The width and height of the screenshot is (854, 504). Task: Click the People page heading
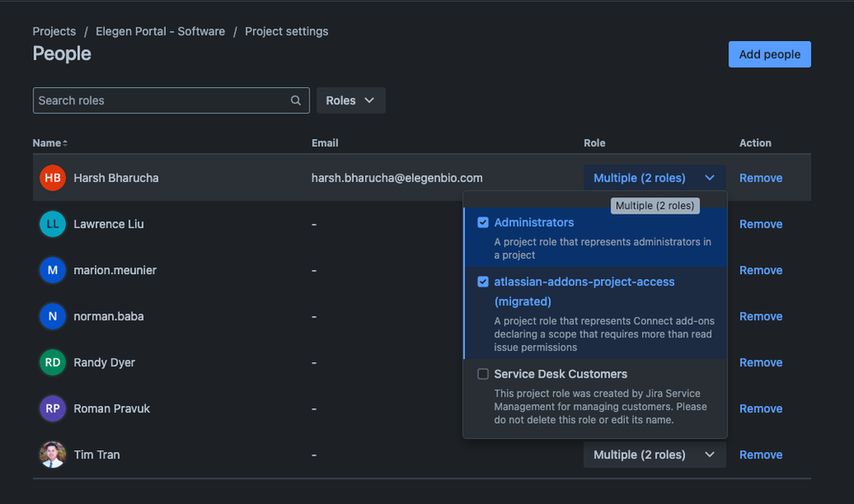coord(62,54)
